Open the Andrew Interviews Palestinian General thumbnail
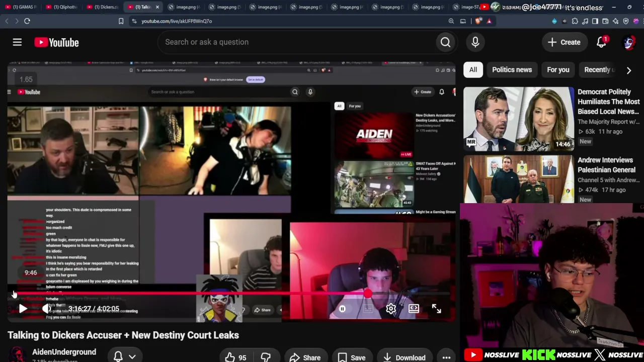The width and height of the screenshot is (644, 362). [518, 179]
